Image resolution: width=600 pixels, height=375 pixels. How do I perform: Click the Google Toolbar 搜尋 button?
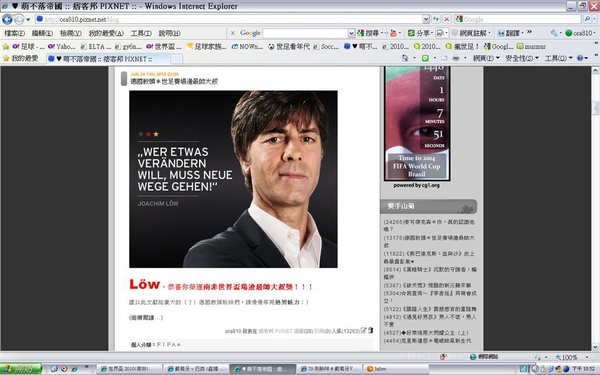pyautogui.click(x=368, y=33)
